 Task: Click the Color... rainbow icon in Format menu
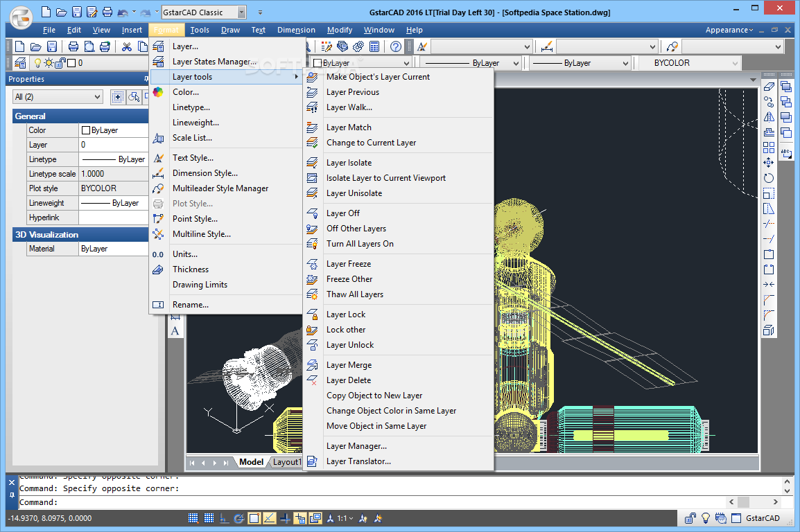[x=158, y=92]
